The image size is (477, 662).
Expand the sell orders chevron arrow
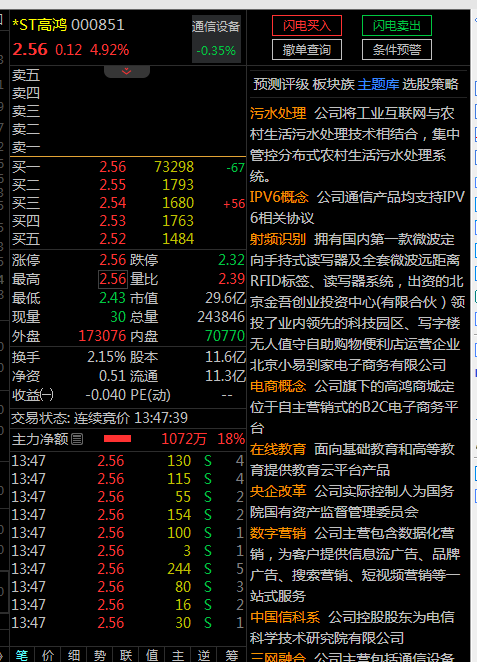pos(127,71)
